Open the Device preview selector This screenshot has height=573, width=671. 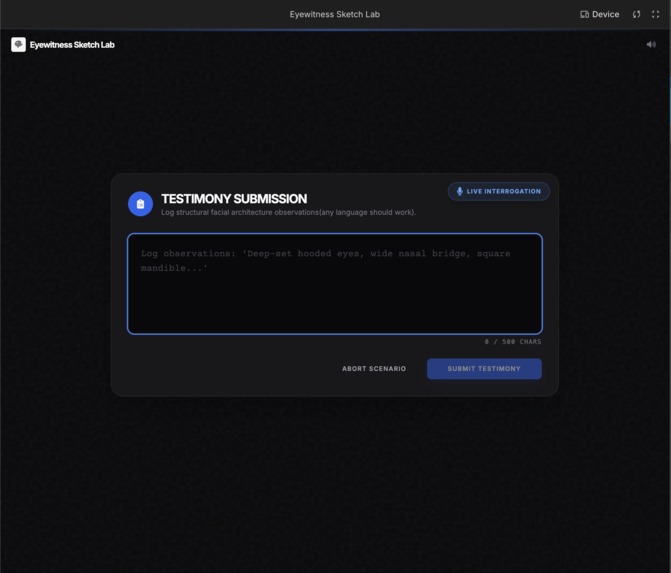click(x=600, y=14)
